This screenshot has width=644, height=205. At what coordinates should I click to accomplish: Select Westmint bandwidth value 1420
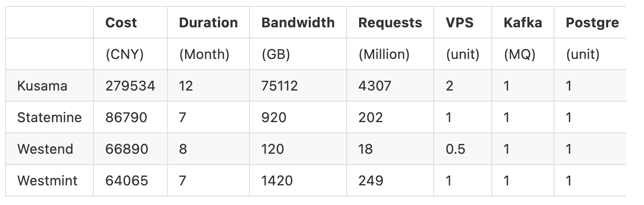click(x=277, y=181)
